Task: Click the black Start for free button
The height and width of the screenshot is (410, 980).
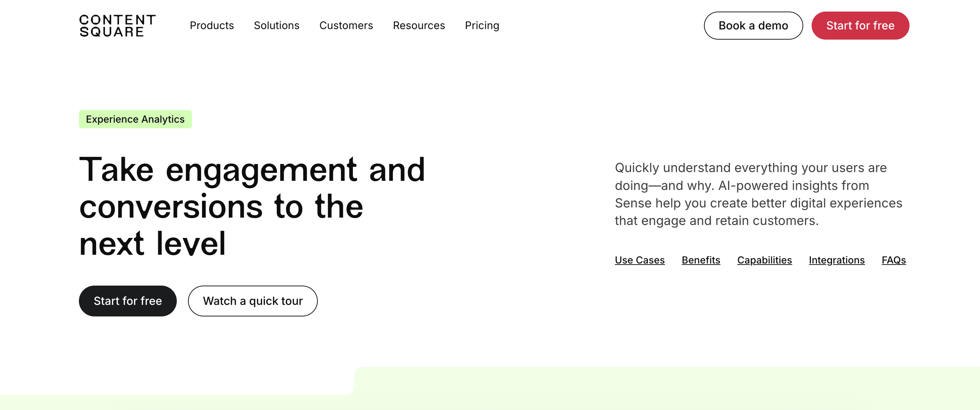Action: [x=127, y=301]
